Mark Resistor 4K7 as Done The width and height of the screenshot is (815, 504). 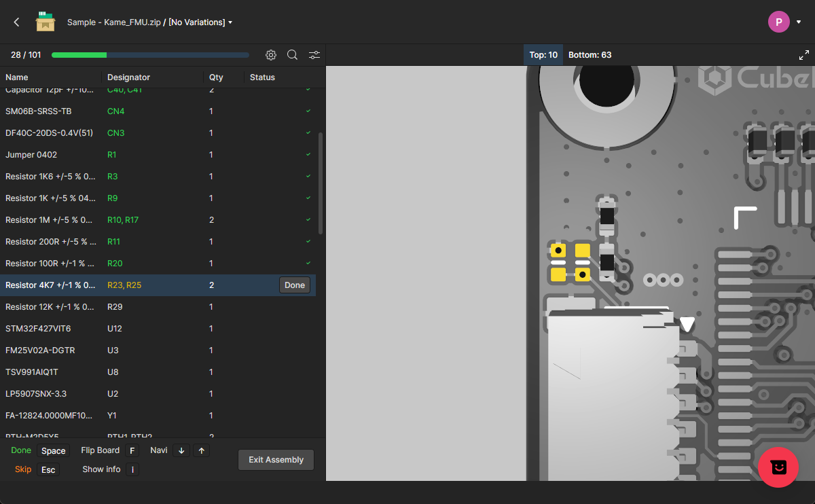tap(294, 285)
